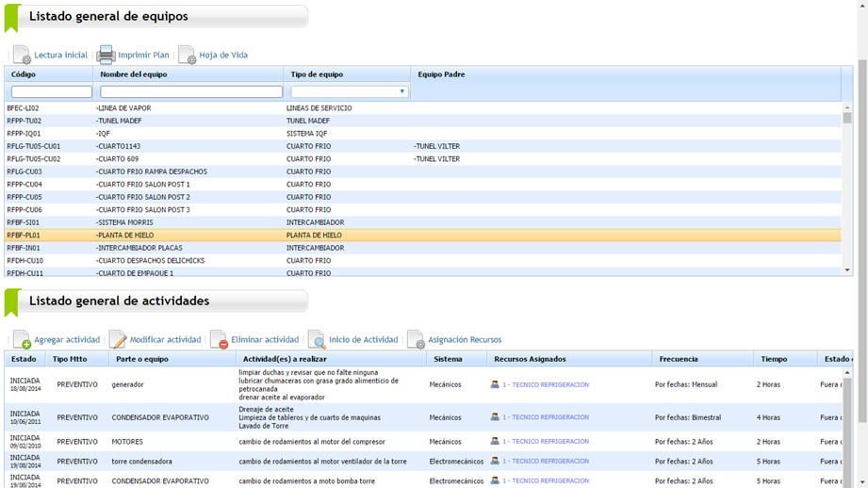
Task: Focus the Código filter input field
Action: [52, 91]
